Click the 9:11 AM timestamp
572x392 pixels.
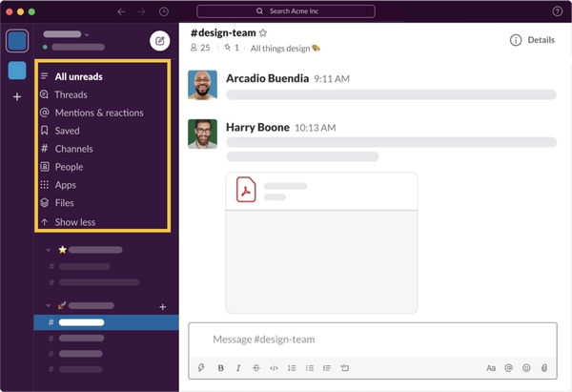[332, 79]
